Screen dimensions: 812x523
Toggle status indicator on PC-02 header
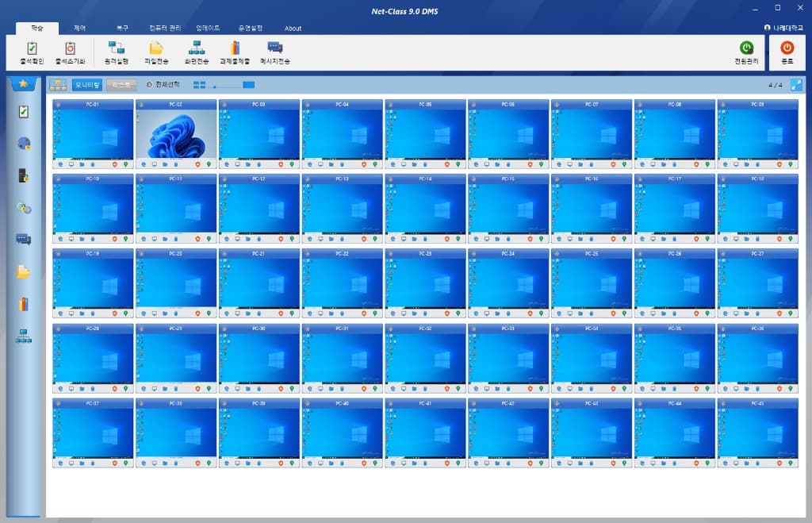(x=141, y=105)
